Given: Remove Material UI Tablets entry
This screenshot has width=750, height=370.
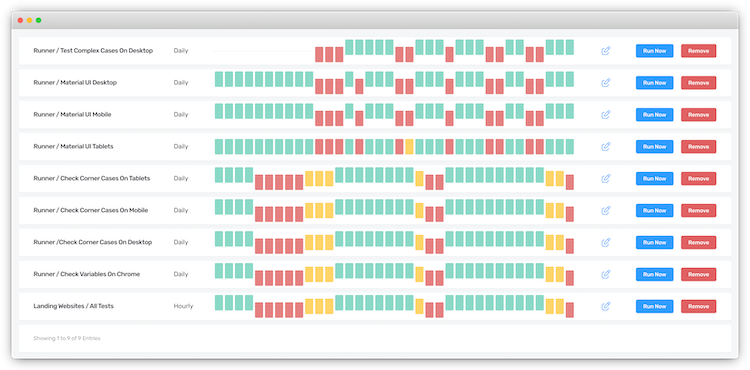Looking at the screenshot, I should (698, 147).
